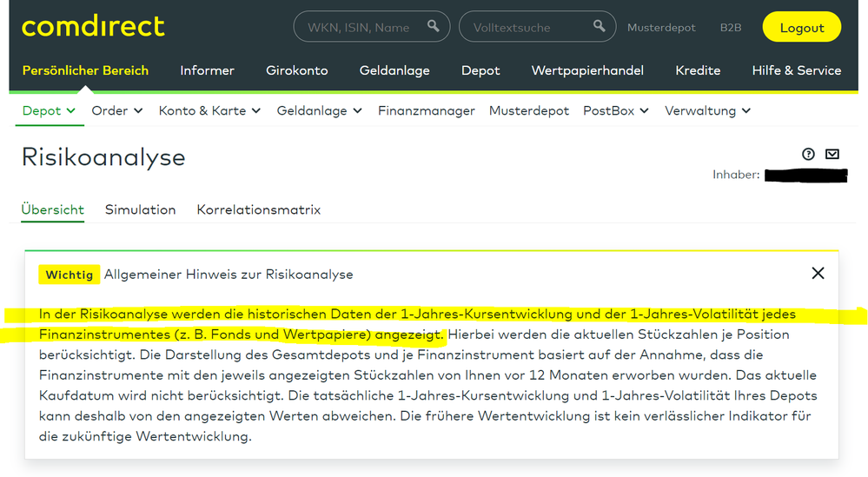Click the magnifier in WKN search field

(x=434, y=27)
